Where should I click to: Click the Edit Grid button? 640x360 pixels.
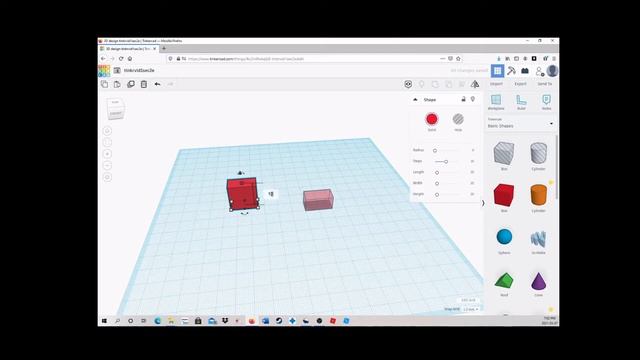click(x=468, y=300)
